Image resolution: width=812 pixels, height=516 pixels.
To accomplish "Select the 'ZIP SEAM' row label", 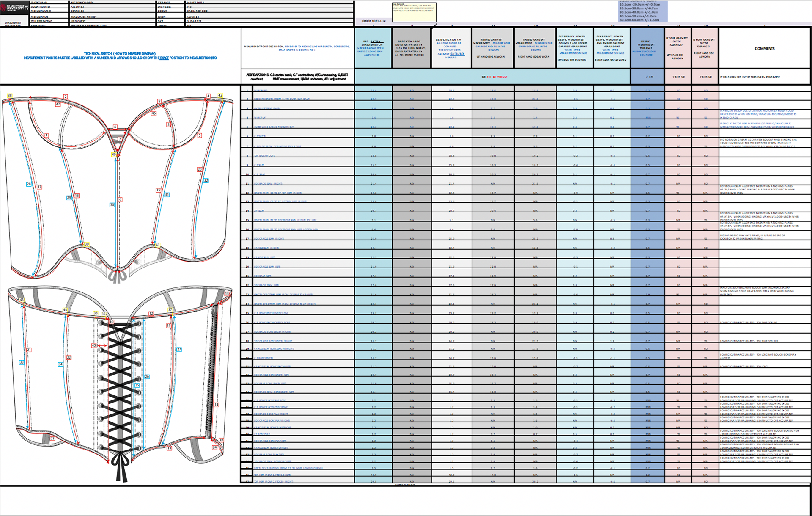I will pyautogui.click(x=259, y=211).
